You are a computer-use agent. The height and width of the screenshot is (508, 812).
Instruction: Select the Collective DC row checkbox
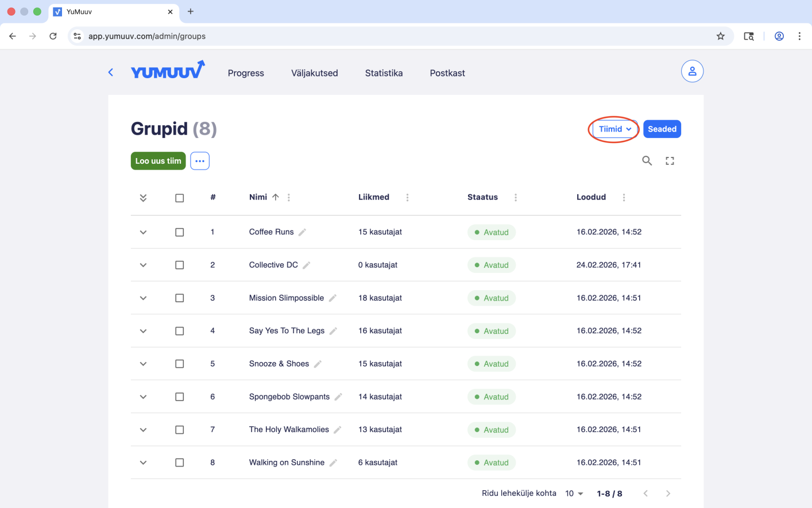tap(180, 265)
